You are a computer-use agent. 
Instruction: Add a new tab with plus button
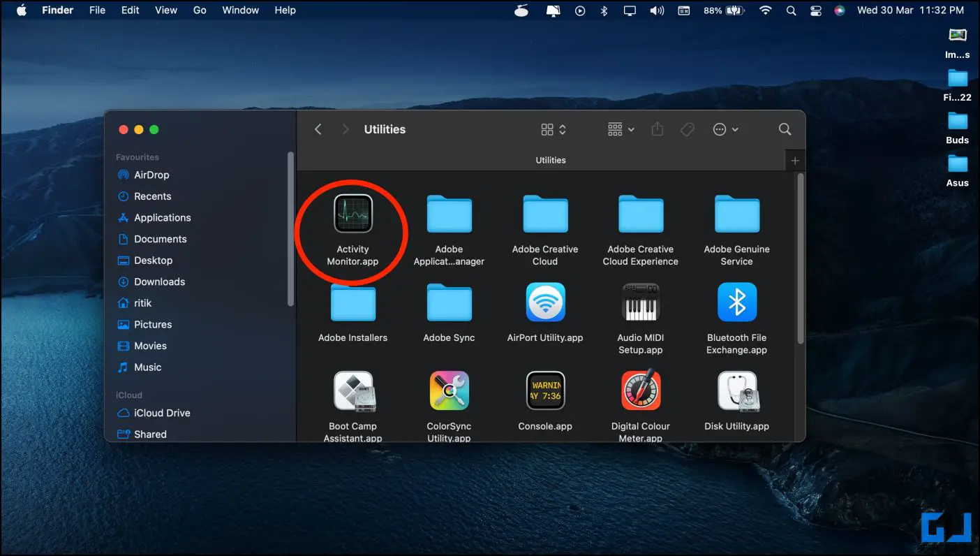[795, 160]
